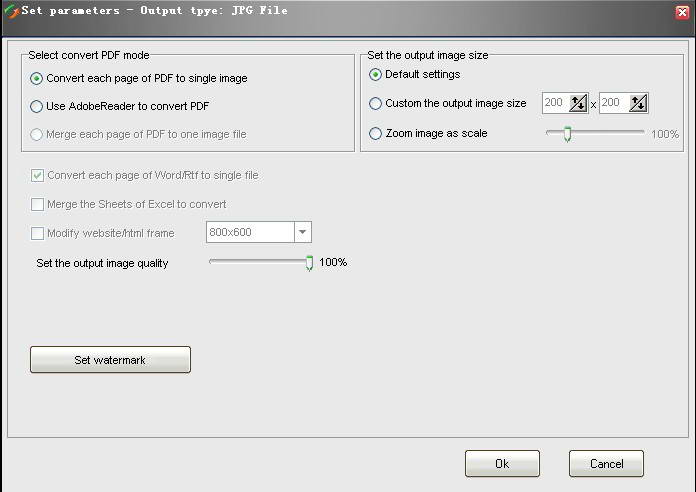Click the custom width input field
This screenshot has width=696, height=492.
click(556, 103)
